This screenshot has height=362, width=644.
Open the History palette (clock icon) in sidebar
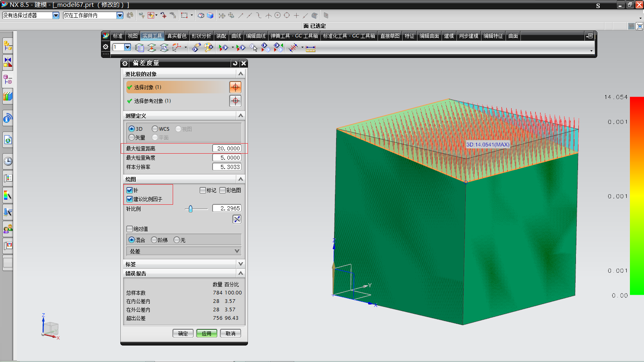tap(7, 161)
